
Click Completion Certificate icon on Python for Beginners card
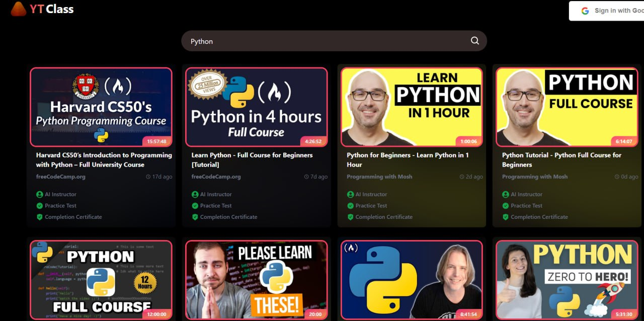tap(351, 217)
